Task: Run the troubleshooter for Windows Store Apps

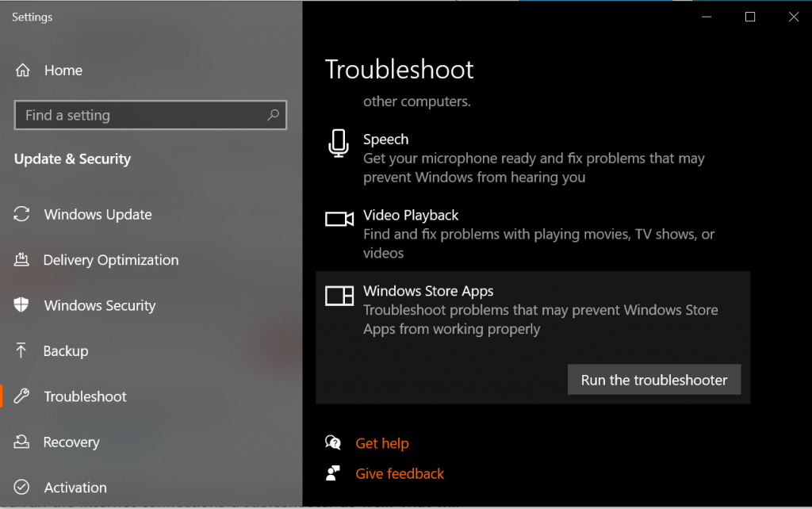Action: point(654,380)
